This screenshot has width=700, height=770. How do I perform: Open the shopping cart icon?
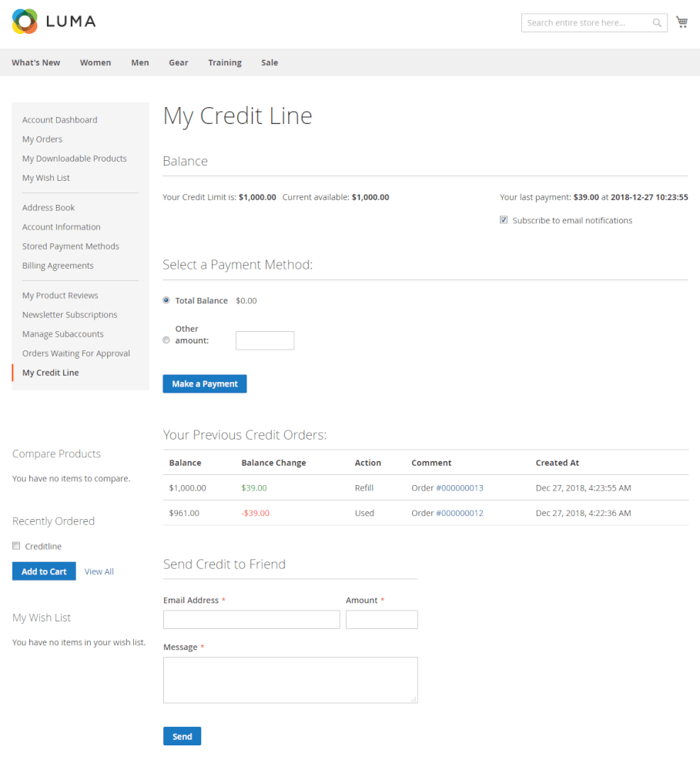click(x=682, y=22)
